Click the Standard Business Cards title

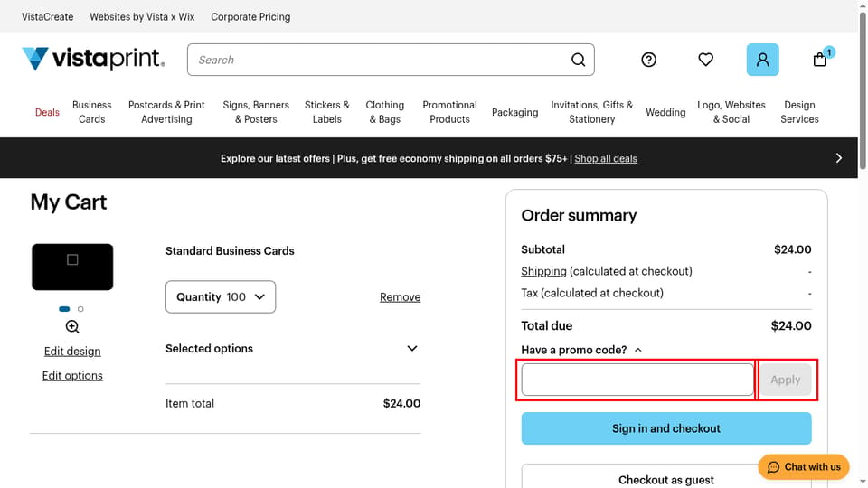[x=230, y=250]
